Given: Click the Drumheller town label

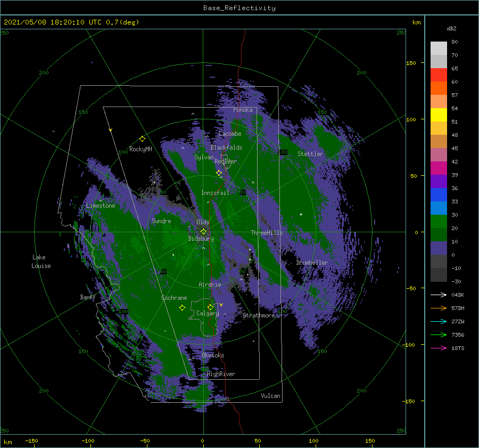Looking at the screenshot, I should (x=312, y=263).
